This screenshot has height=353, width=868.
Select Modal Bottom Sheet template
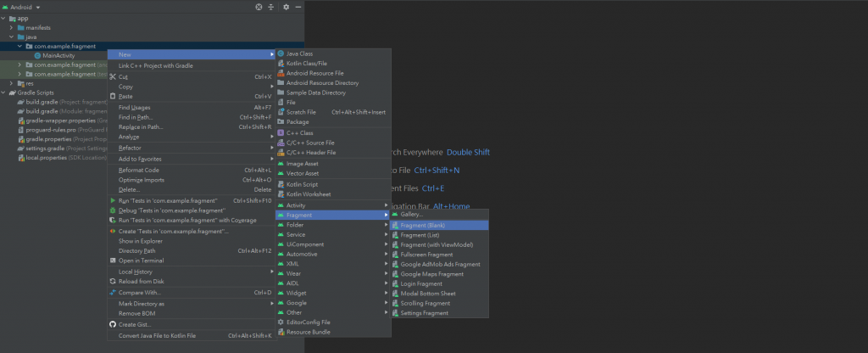[x=439, y=294]
